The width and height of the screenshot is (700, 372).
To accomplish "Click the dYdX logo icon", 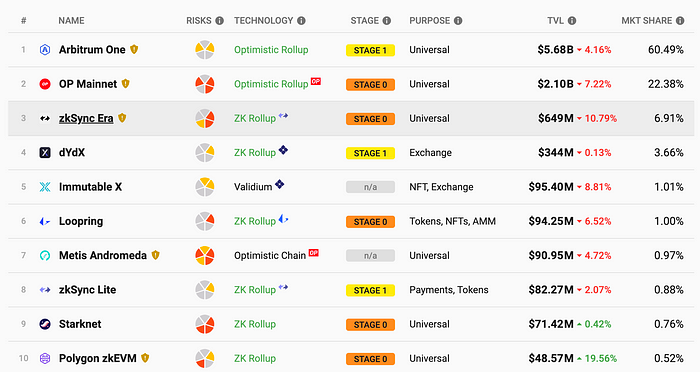I will [x=45, y=153].
